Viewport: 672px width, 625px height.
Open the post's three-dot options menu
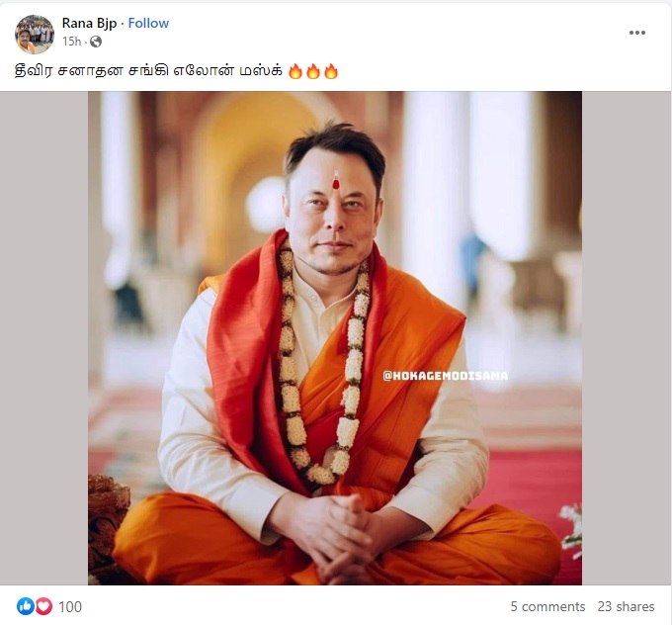637,33
